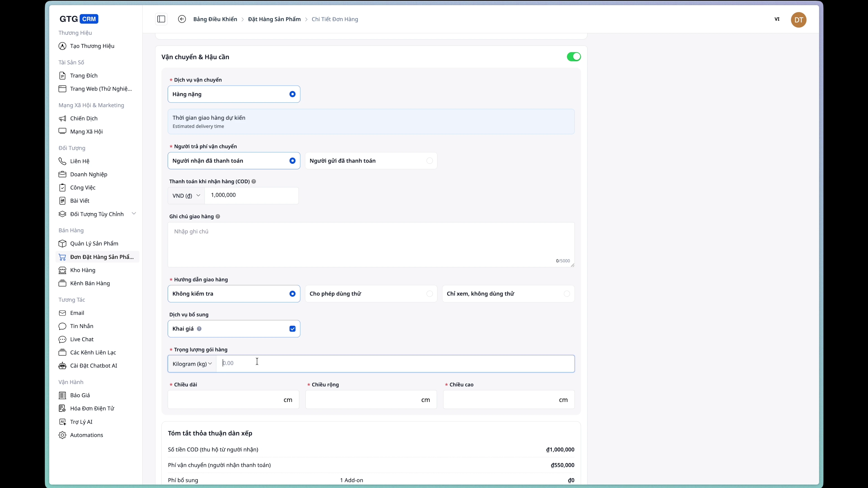Click the Khai giá info icon
868x488 pixels.
(x=199, y=329)
